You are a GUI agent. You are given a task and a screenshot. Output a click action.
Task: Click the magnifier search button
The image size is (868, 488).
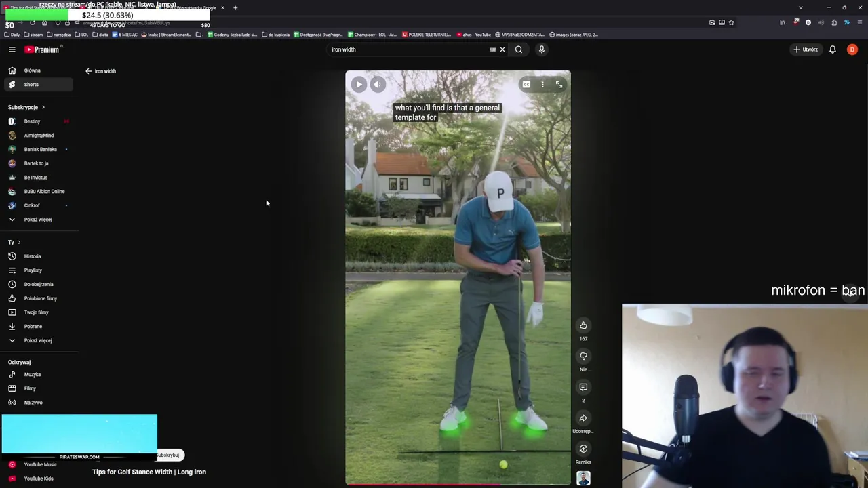coord(519,49)
